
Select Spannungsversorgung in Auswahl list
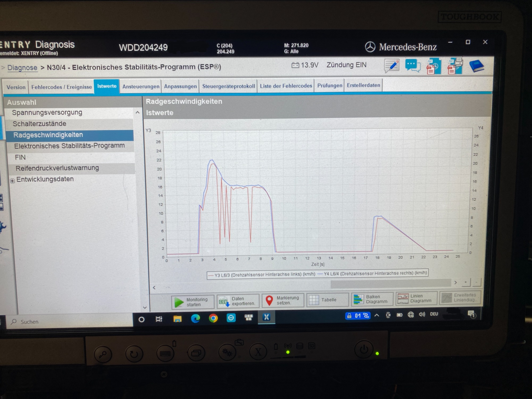(x=70, y=113)
